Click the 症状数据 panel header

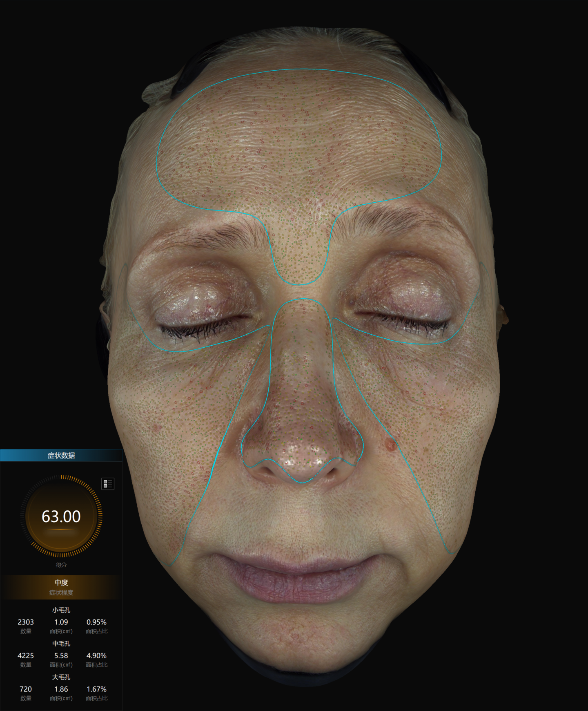(x=61, y=455)
